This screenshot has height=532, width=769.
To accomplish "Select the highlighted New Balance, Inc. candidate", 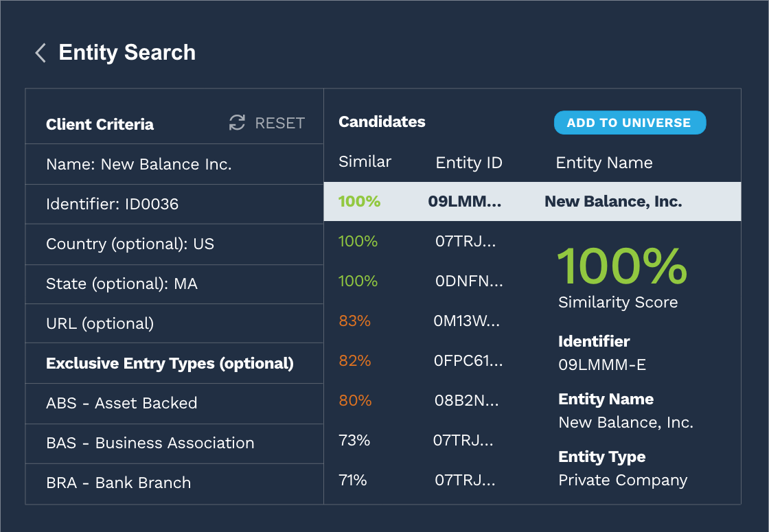I will pyautogui.click(x=532, y=201).
